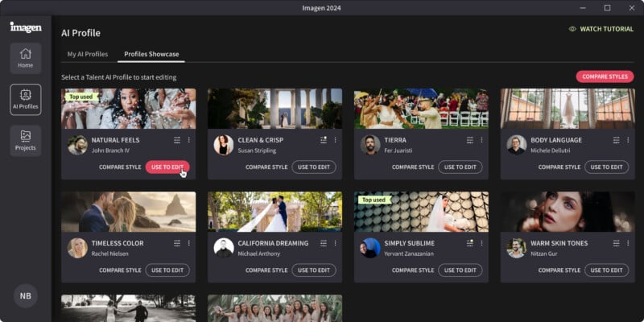Open the Clean & Crisp preview photo

click(x=275, y=109)
